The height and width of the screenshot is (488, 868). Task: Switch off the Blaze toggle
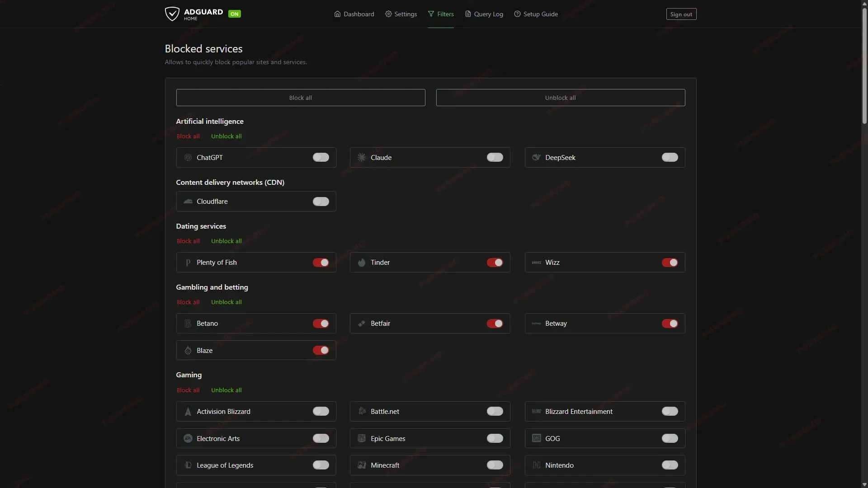(x=321, y=350)
